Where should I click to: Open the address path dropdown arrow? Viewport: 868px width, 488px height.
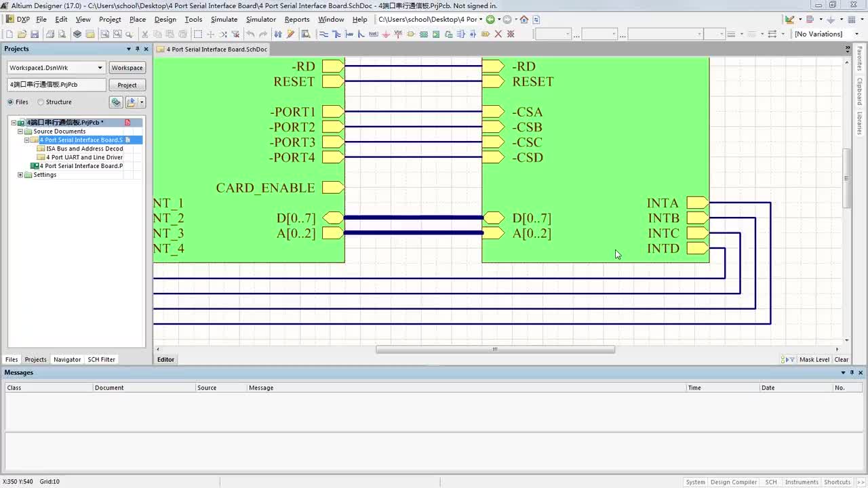coord(481,20)
